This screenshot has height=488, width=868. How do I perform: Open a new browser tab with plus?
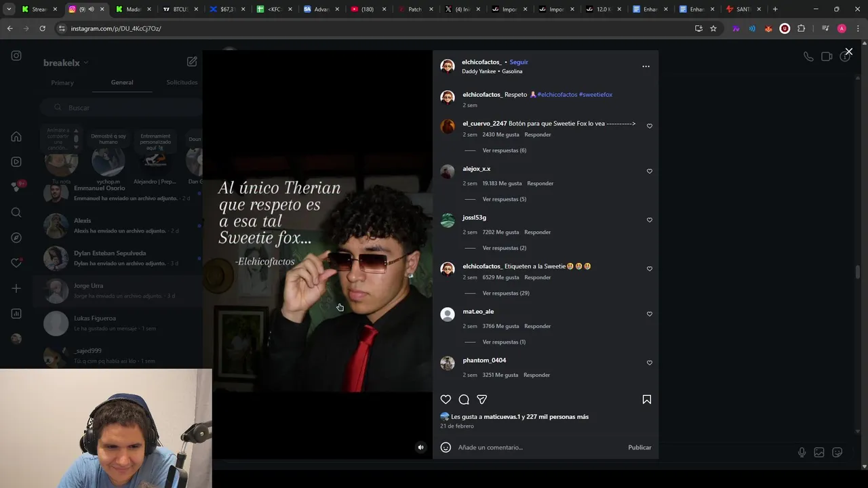coord(775,9)
